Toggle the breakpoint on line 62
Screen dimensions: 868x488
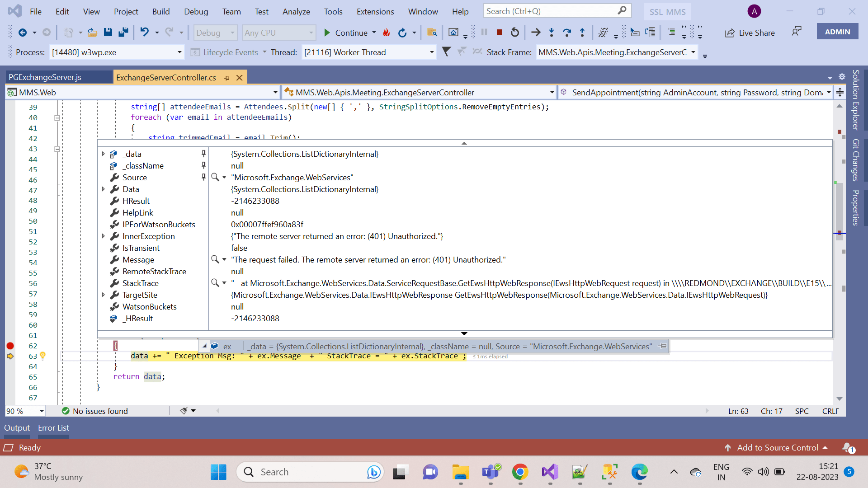click(10, 346)
